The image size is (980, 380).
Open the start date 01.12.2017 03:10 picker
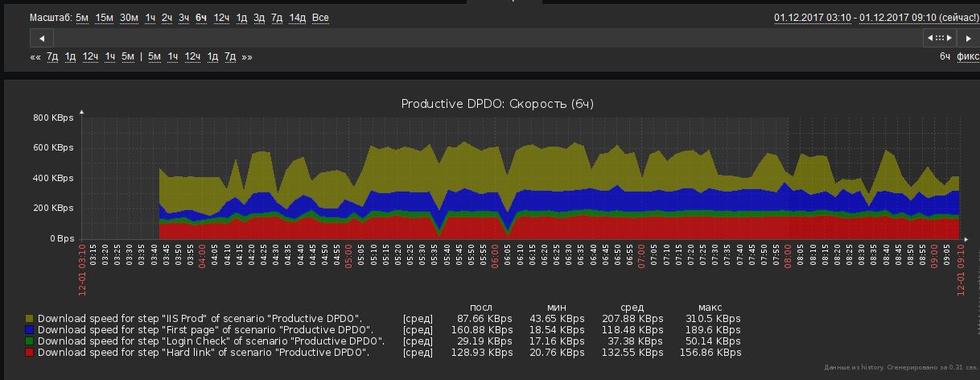(x=813, y=18)
